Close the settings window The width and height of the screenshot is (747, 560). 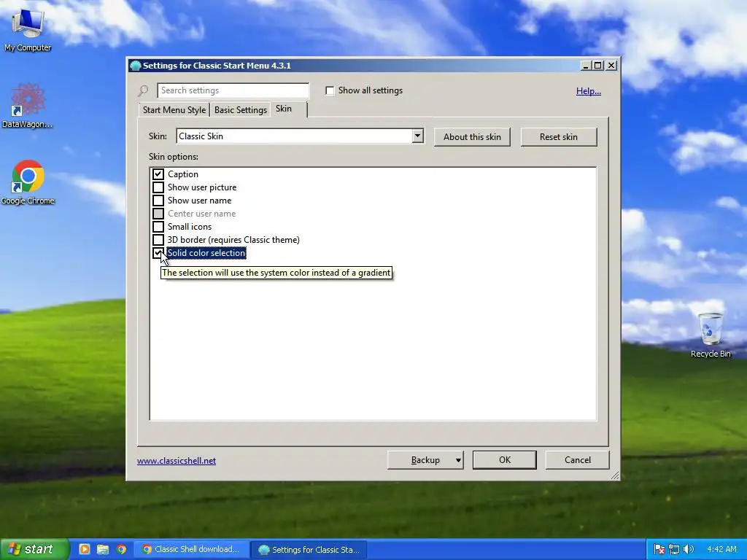point(611,66)
